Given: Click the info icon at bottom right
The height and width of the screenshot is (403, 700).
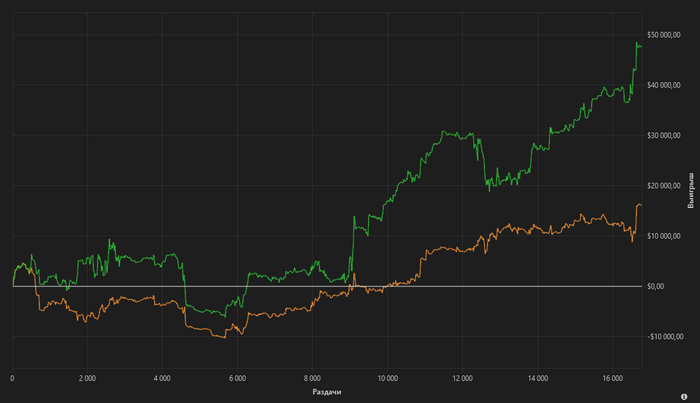Looking at the screenshot, I should (x=684, y=396).
